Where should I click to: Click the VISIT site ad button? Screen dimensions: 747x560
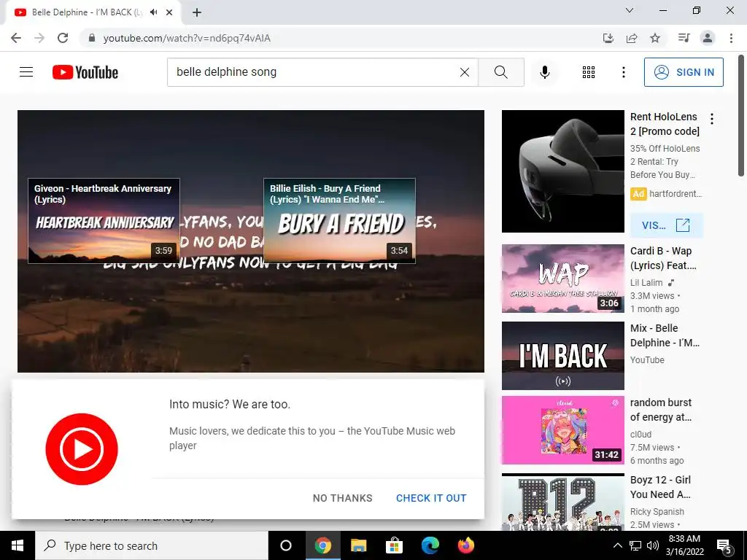(666, 225)
